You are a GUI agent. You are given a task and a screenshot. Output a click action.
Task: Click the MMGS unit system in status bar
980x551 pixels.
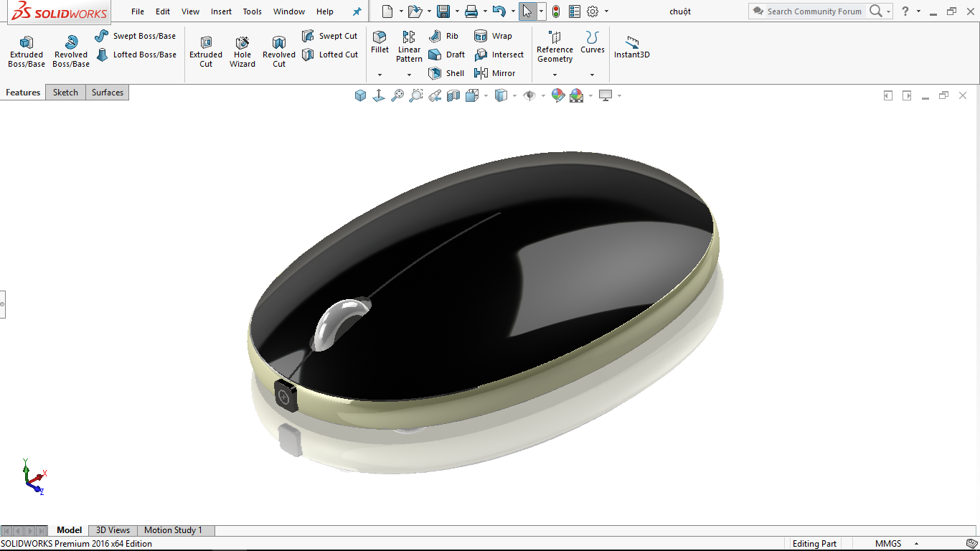pyautogui.click(x=887, y=544)
